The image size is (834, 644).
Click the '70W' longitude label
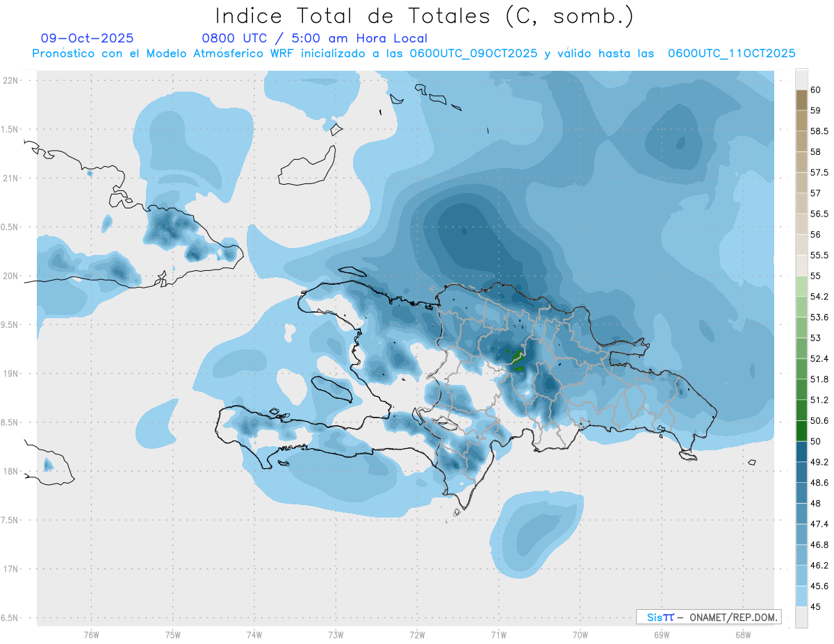580,635
